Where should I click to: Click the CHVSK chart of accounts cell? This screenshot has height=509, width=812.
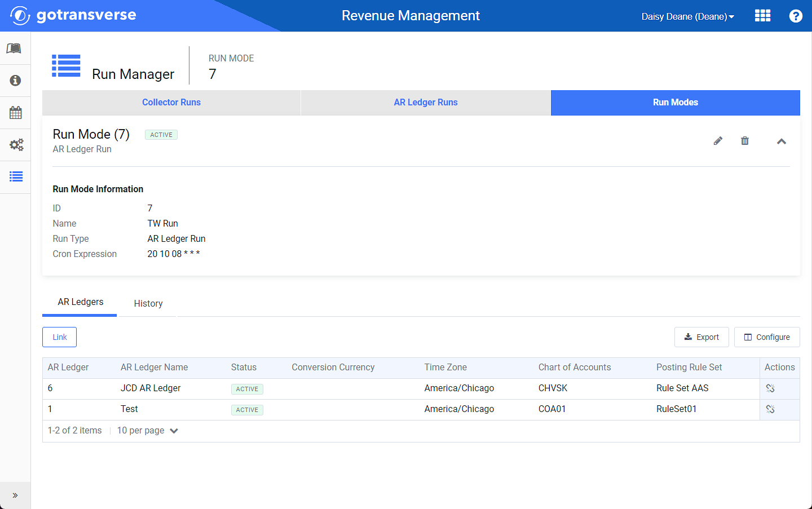coord(553,388)
